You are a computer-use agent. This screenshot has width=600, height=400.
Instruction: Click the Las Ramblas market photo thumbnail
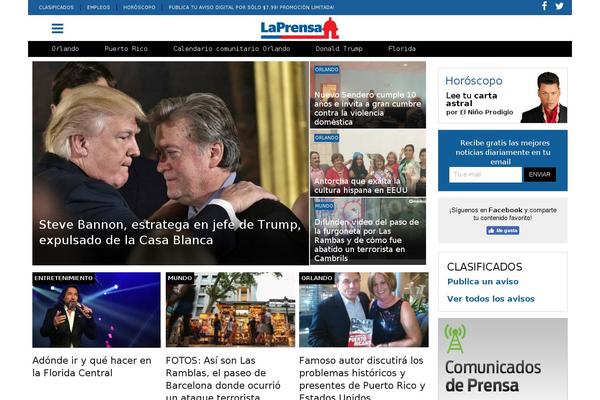click(x=230, y=310)
